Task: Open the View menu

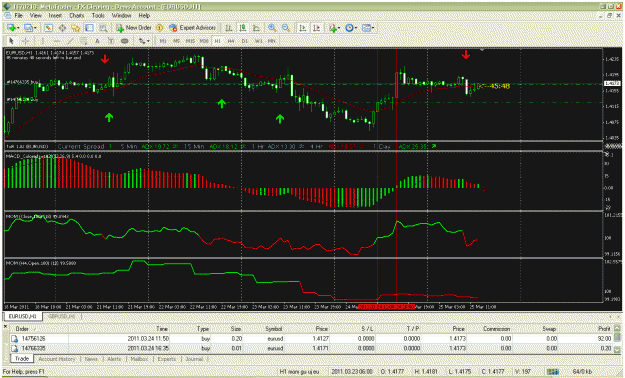Action: click(x=35, y=16)
